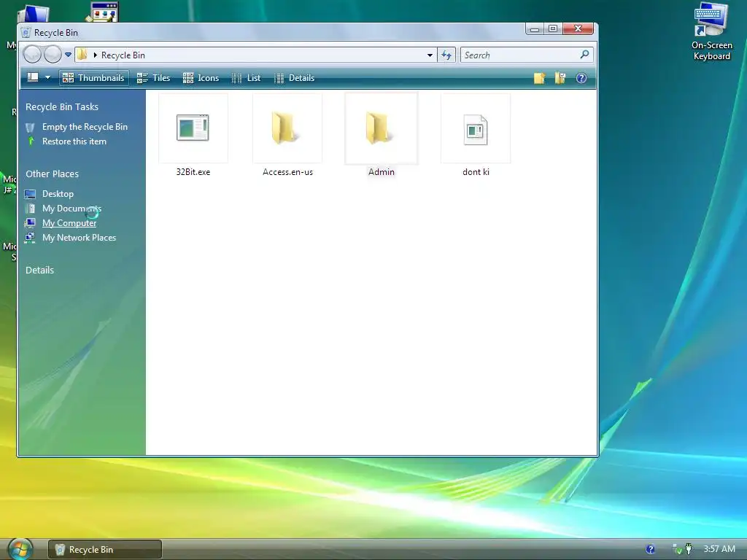Click the magnifier search icon
The width and height of the screenshot is (747, 560).
tap(584, 55)
